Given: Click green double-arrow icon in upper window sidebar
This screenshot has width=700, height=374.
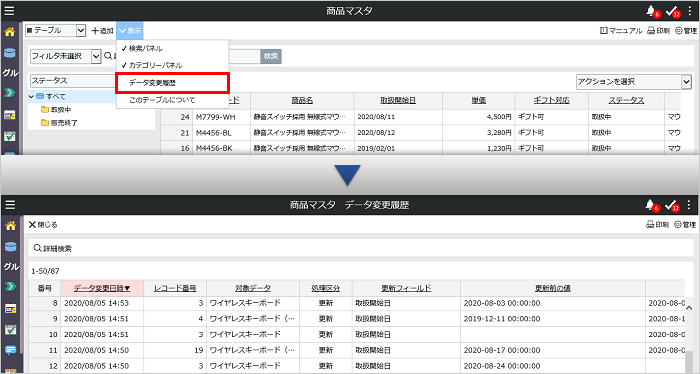Looking at the screenshot, I should [10, 93].
